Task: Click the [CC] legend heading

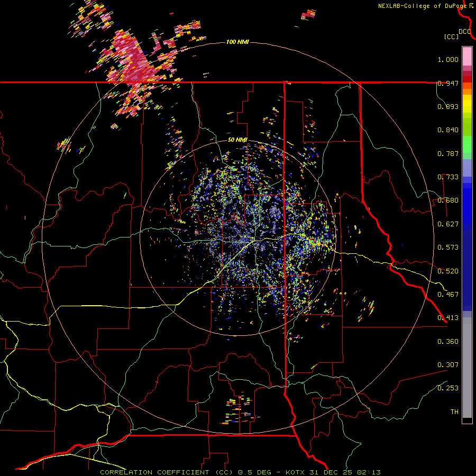Action: pyautogui.click(x=451, y=36)
